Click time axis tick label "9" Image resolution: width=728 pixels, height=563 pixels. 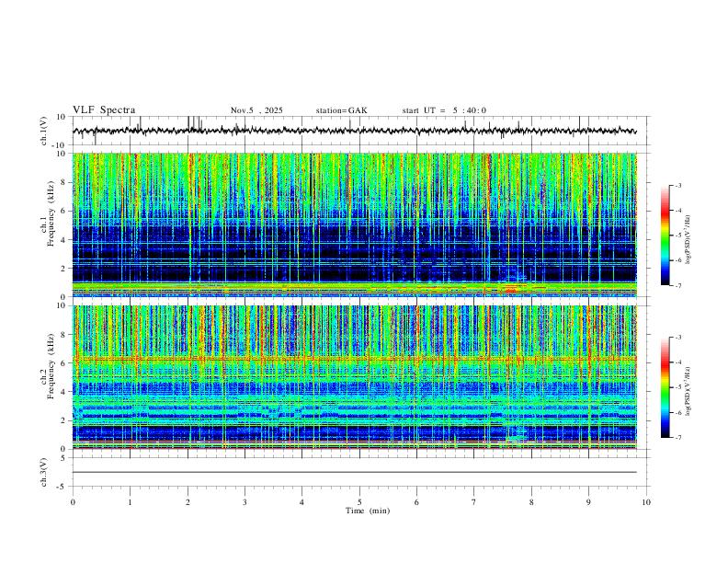coord(588,502)
